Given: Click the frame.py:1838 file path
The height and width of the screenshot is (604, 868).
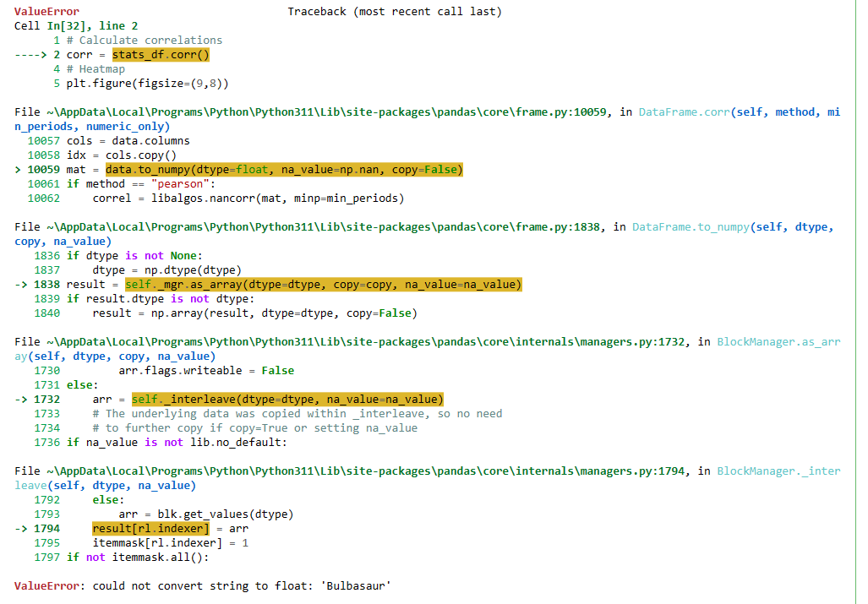Looking at the screenshot, I should [x=325, y=227].
